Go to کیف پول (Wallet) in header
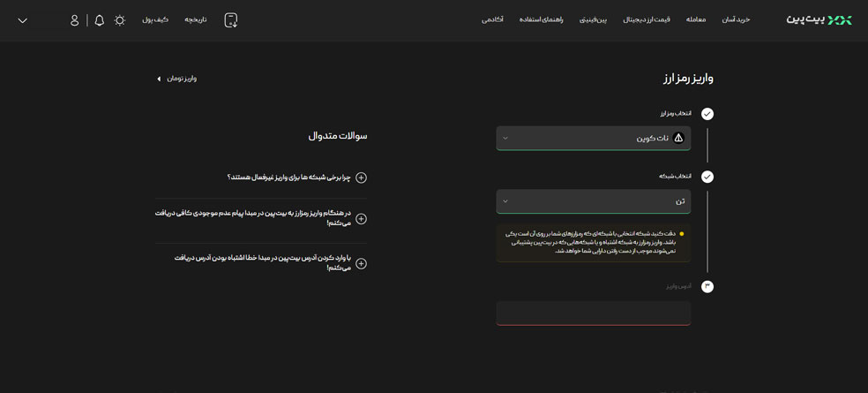This screenshot has width=868, height=393. [155, 19]
